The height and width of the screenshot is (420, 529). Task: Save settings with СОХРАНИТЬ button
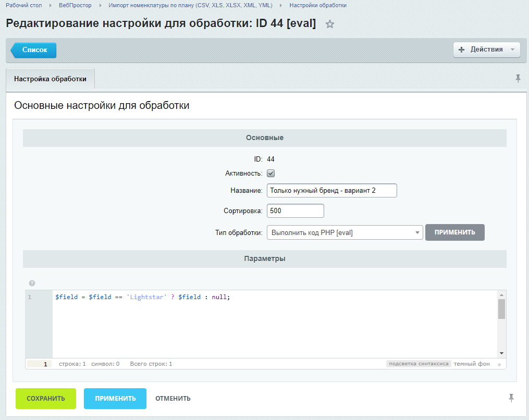[46, 399]
